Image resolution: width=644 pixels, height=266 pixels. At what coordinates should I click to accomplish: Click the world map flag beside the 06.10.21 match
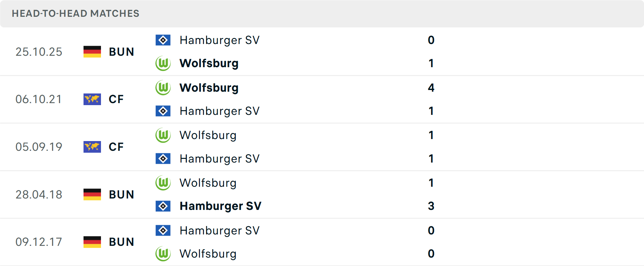(92, 99)
